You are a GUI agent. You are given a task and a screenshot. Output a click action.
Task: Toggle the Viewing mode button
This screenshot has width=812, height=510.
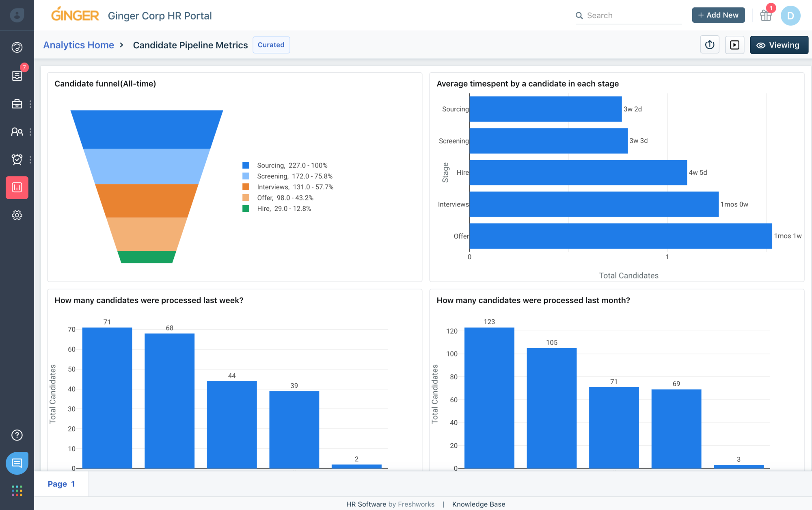(x=779, y=45)
